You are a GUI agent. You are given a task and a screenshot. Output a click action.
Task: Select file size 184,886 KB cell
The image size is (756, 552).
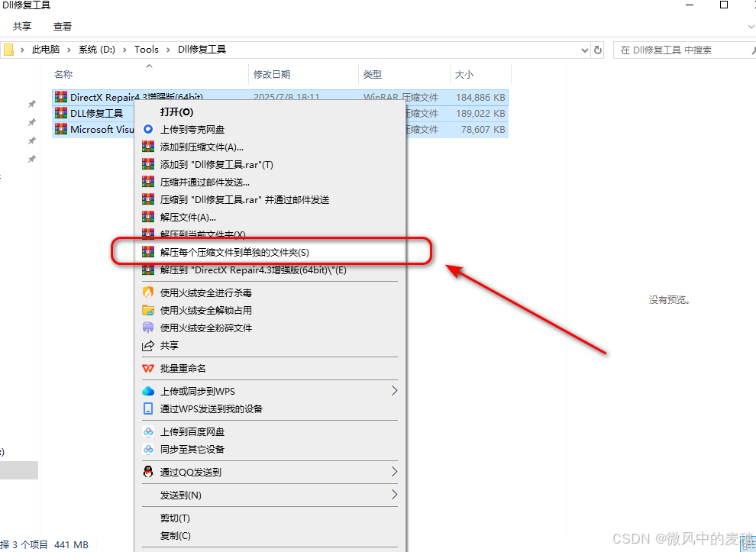(480, 98)
